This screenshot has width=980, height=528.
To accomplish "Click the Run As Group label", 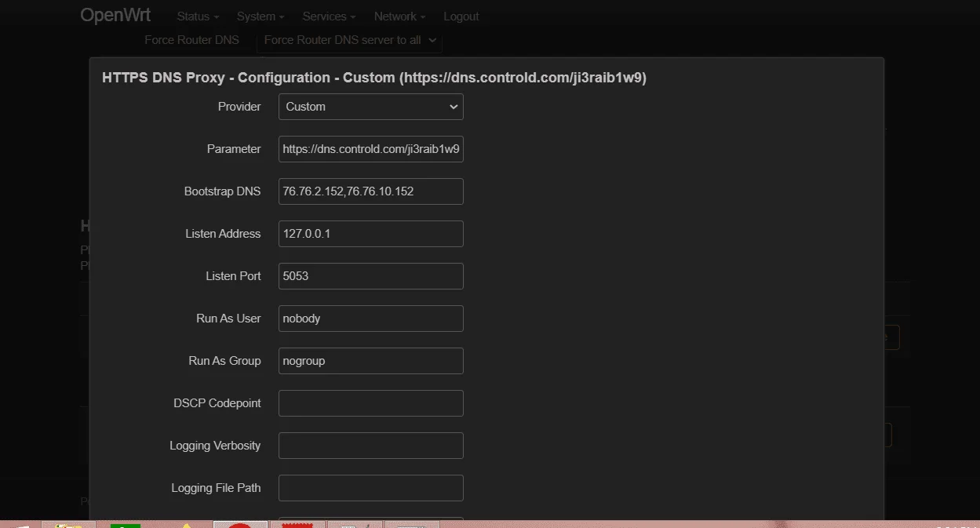I will 224,361.
